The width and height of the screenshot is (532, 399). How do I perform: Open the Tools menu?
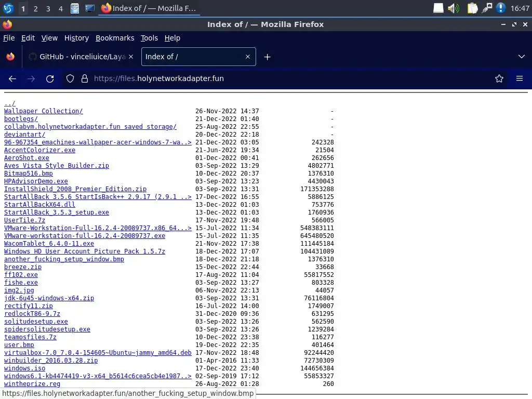[x=149, y=38]
